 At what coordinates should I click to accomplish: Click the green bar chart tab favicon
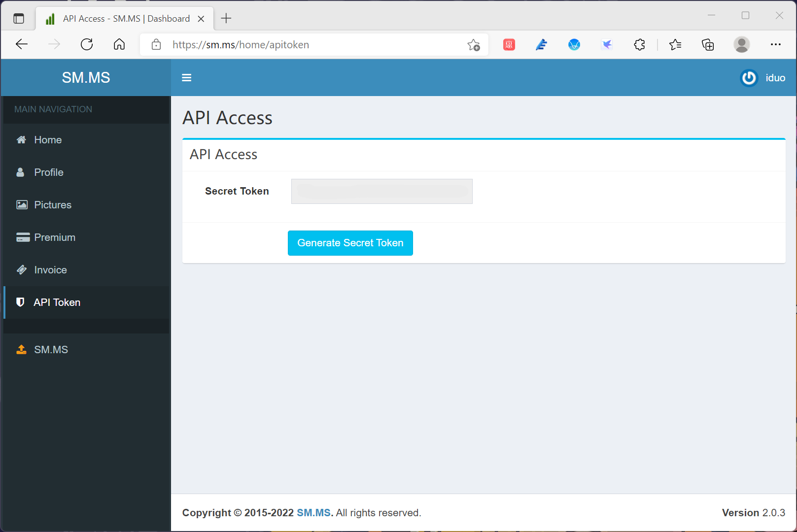coord(50,19)
